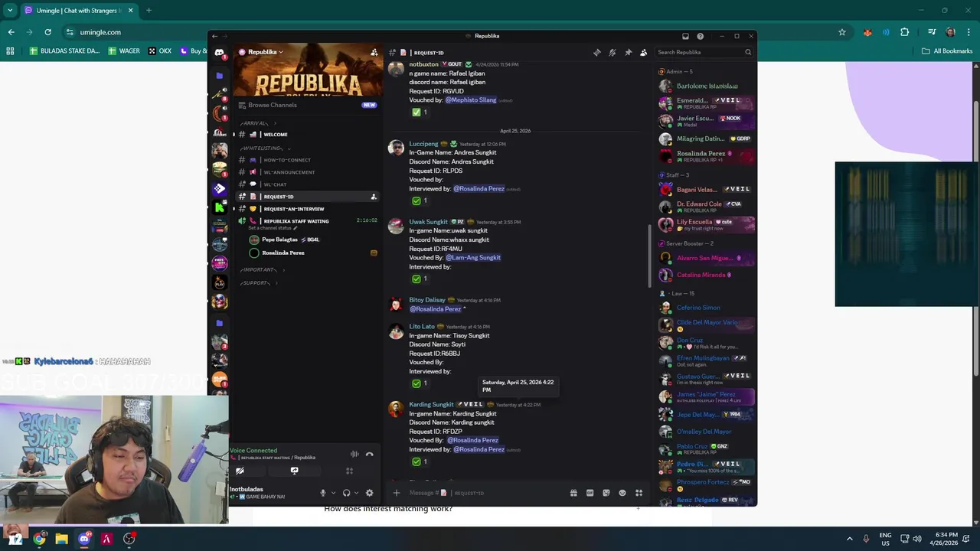Open GIF picker in message bar
The height and width of the screenshot is (551, 980).
coord(590,493)
